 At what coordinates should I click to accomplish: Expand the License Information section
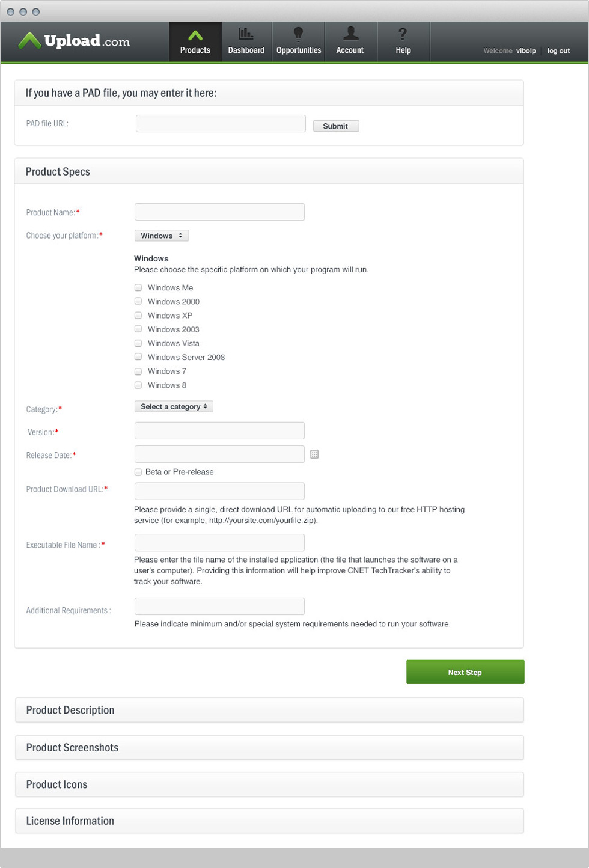click(x=269, y=821)
